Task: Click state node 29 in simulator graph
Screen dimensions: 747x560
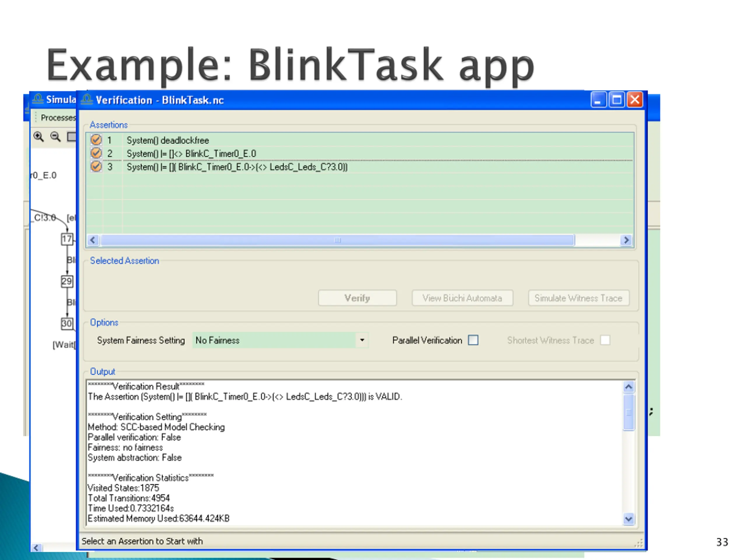Action: (67, 281)
